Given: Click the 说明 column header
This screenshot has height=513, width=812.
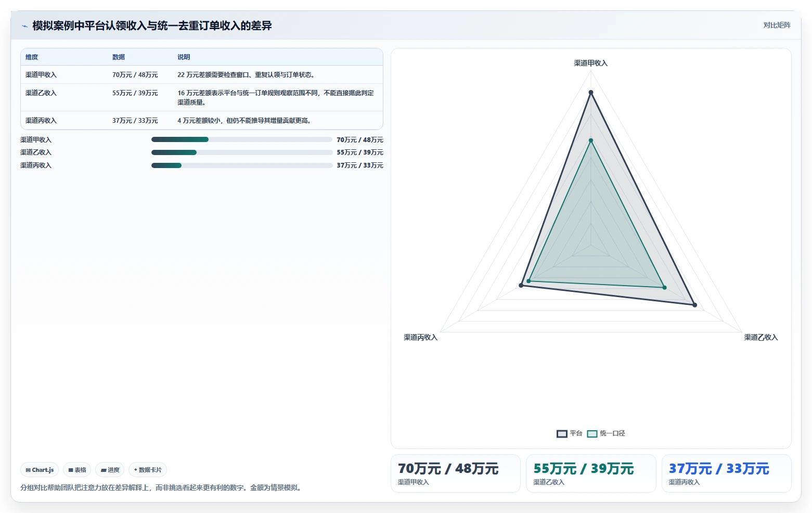Looking at the screenshot, I should pos(184,57).
